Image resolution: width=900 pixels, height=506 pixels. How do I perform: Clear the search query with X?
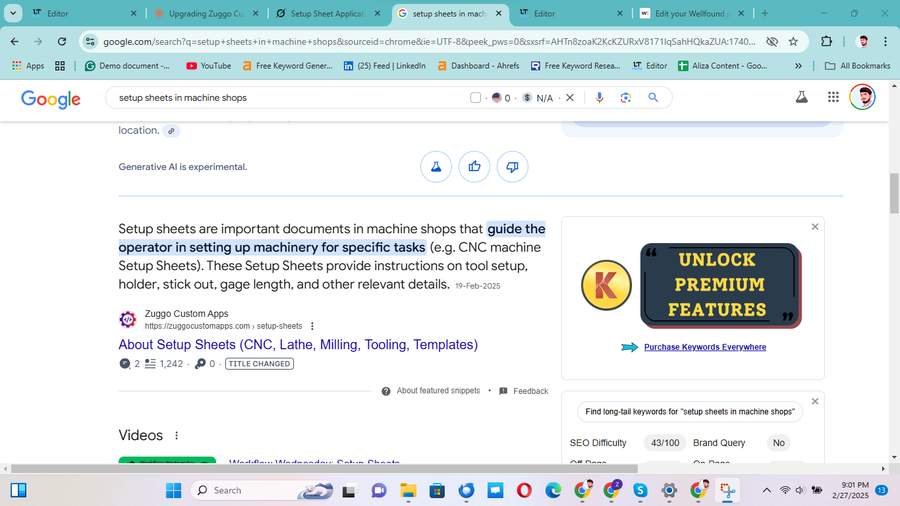[x=570, y=98]
